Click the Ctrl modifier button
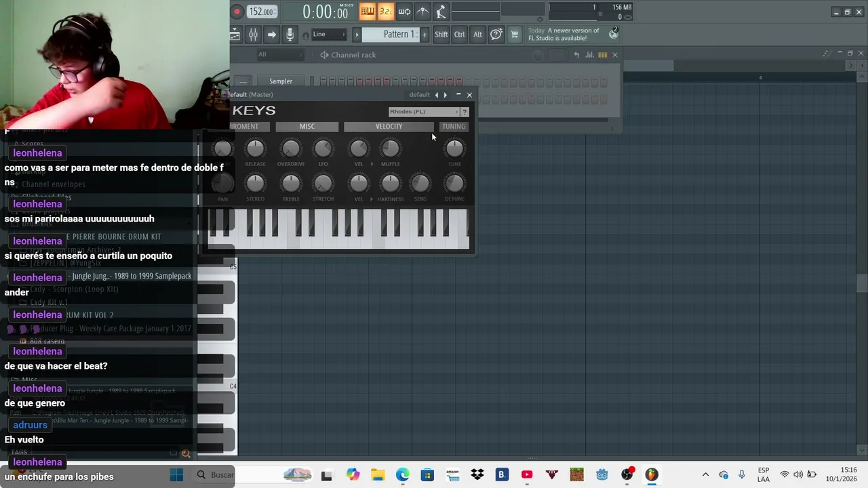Viewport: 868px width, 488px height. tap(460, 35)
